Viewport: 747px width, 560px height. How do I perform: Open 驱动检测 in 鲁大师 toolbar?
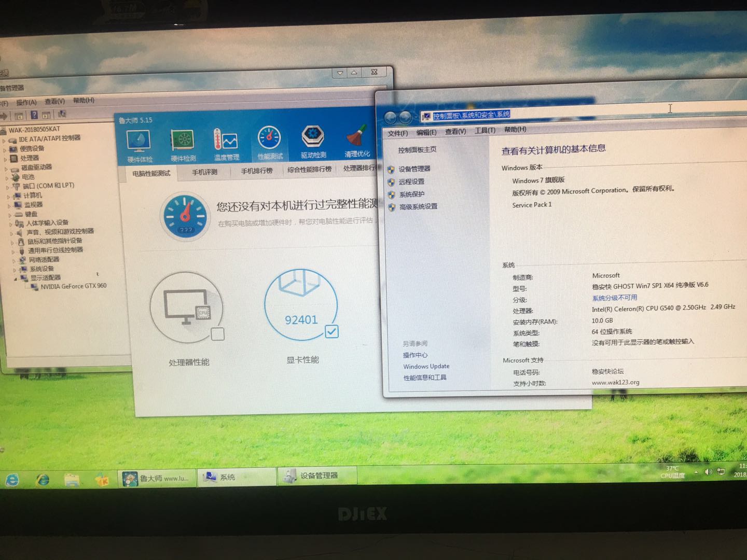tap(313, 142)
